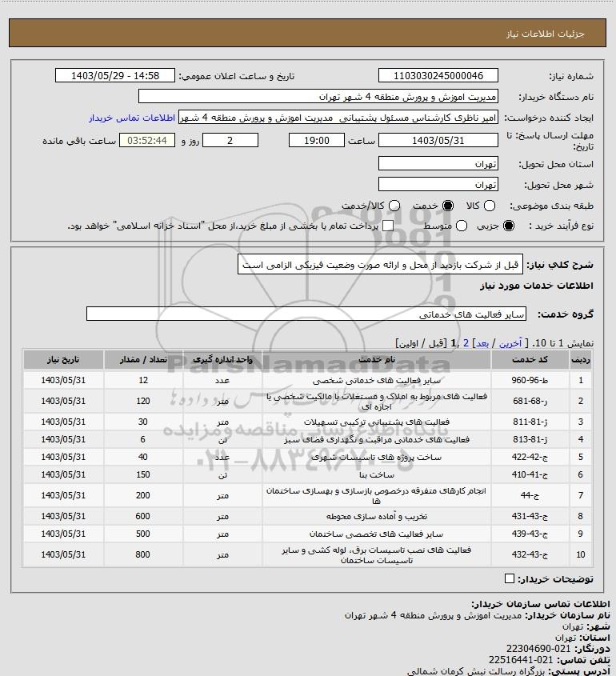The image size is (616, 676).
Task: Click the remaining time field 03:52:44
Action: [x=147, y=140]
